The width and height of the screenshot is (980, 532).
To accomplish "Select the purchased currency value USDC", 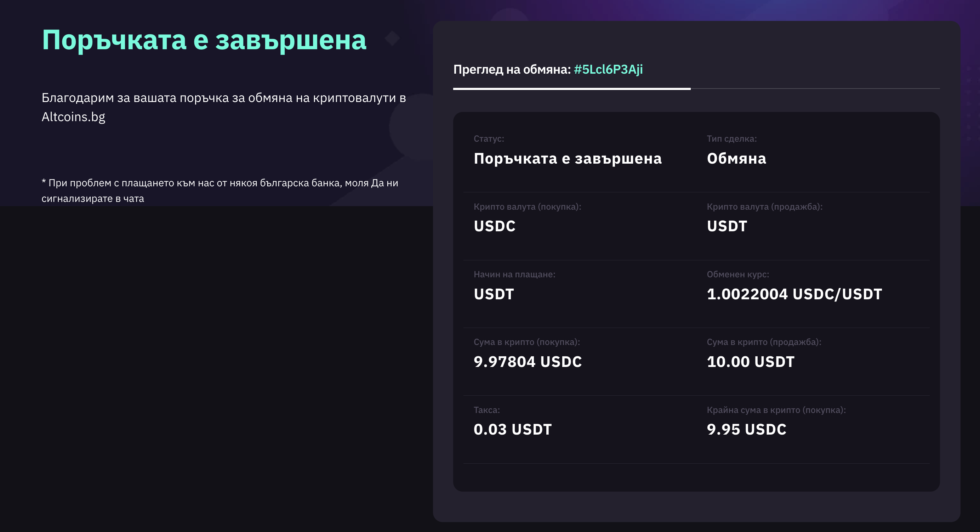I will [x=495, y=226].
